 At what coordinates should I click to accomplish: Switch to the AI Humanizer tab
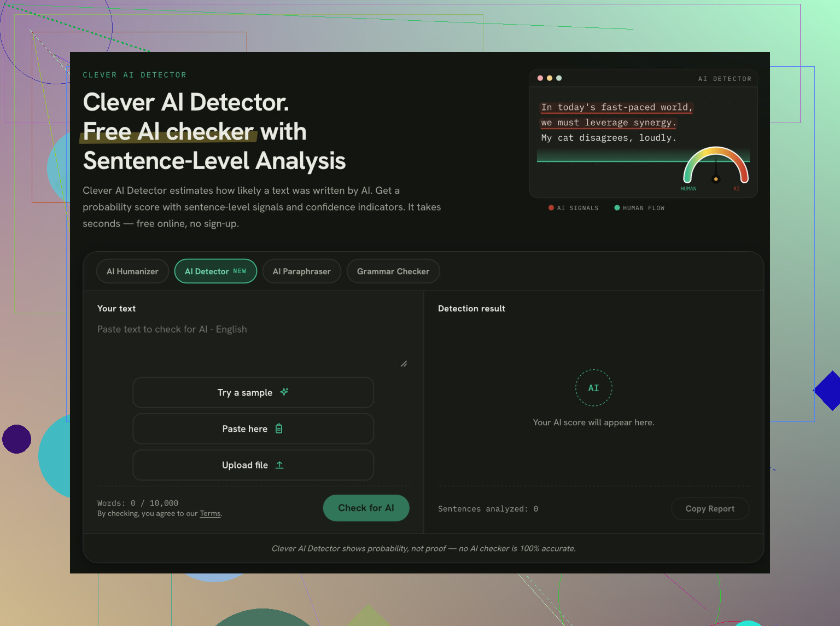pos(132,271)
